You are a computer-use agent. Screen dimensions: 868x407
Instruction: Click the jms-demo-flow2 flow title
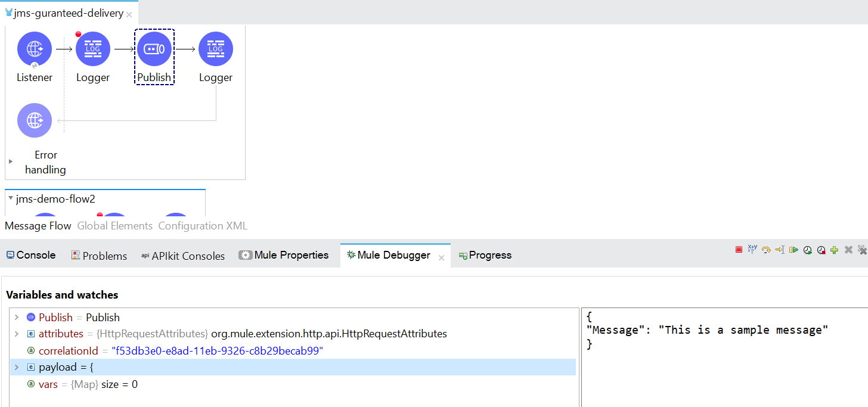[55, 199]
